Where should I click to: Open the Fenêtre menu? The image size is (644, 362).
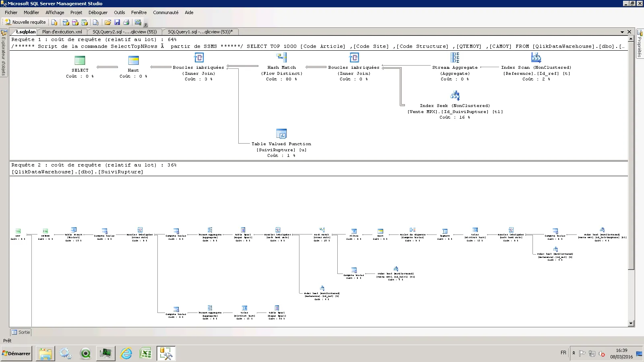[x=139, y=12]
